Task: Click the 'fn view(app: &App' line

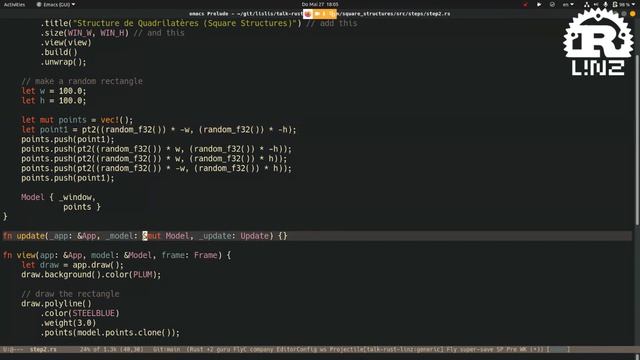Action: [x=117, y=256]
